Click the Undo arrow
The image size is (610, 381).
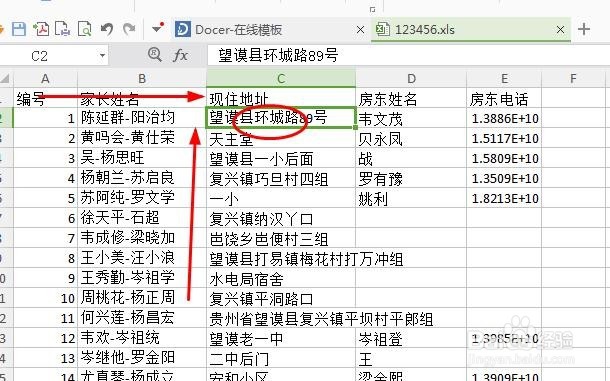(107, 30)
